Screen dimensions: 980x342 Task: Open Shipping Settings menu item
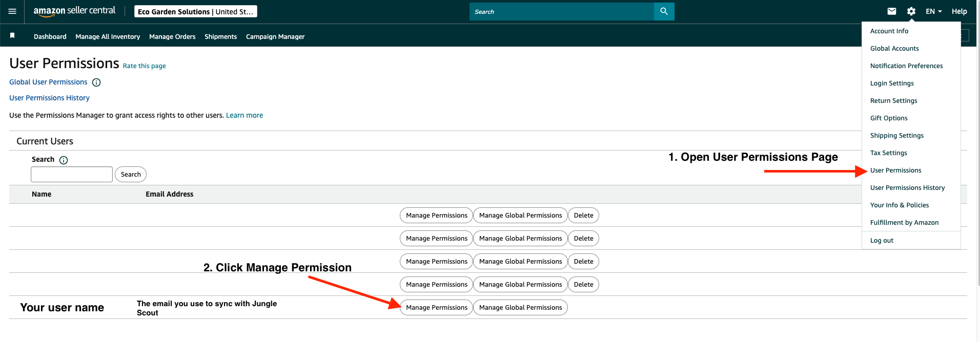point(896,136)
